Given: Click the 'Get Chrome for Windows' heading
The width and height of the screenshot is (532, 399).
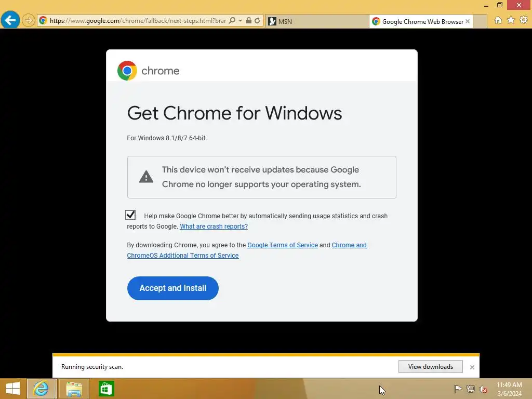Looking at the screenshot, I should point(234,113).
